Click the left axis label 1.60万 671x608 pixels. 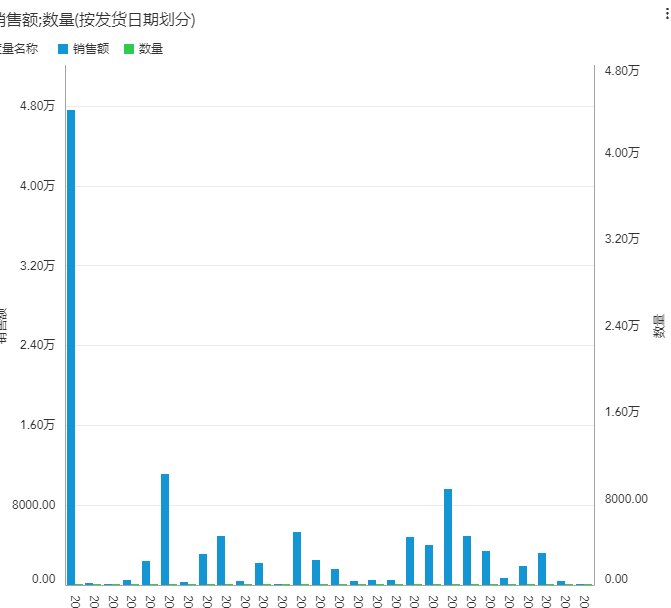[37, 425]
